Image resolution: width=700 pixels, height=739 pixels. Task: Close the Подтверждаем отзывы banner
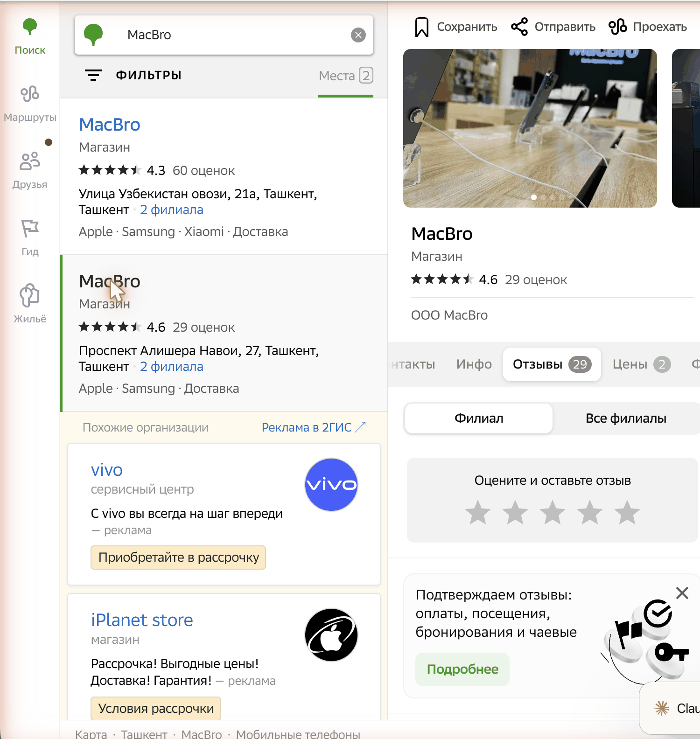click(682, 593)
